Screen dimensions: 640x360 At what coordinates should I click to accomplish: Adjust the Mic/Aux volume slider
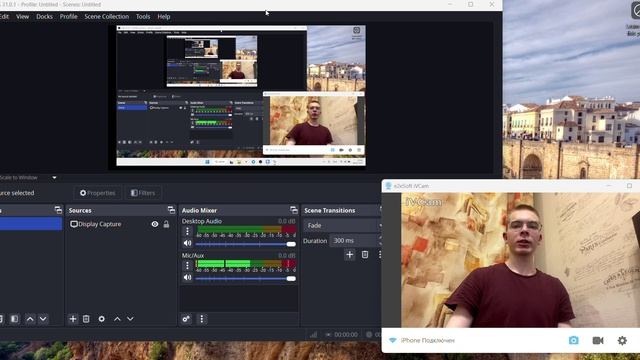point(246,278)
